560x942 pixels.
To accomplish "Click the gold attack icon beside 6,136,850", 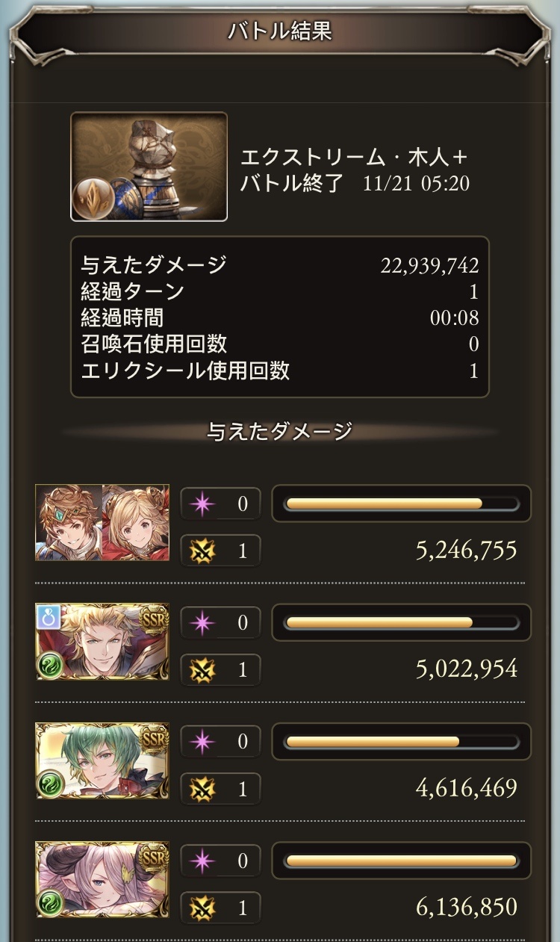I will coord(200,908).
